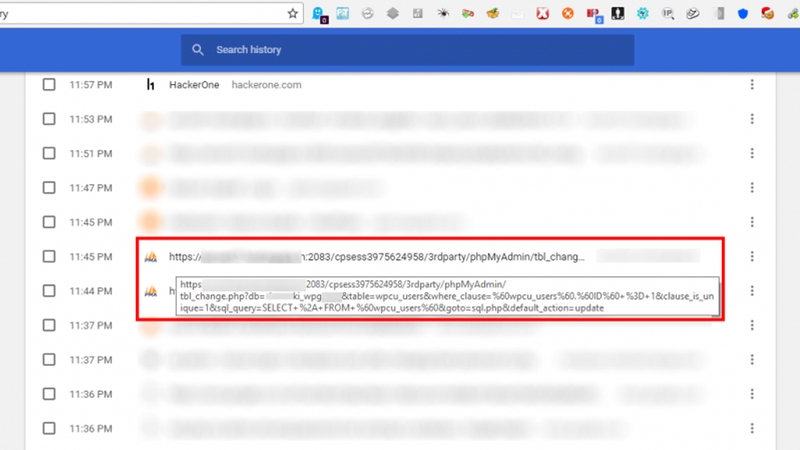Viewport: 800px width, 450px height.
Task: Toggle the checkbox for the 11:47 PM entry
Action: 49,188
